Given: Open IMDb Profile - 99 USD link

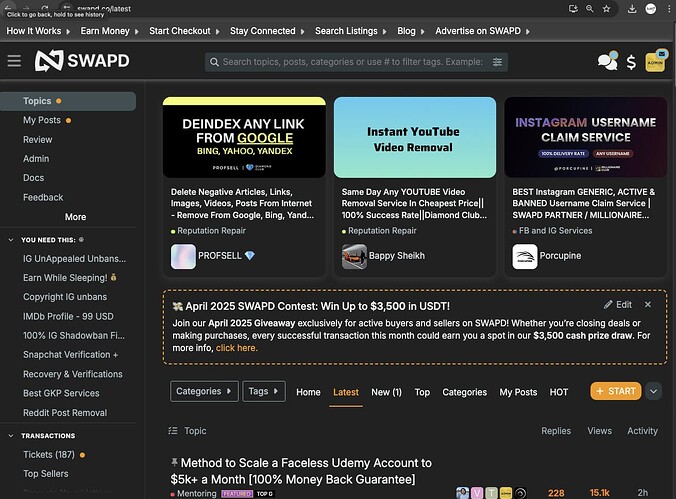Looking at the screenshot, I should 68,317.
